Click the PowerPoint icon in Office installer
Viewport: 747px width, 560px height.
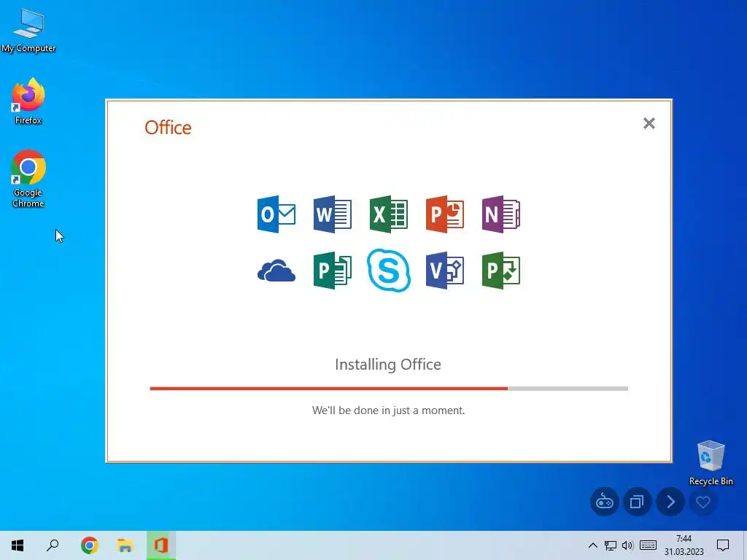(x=445, y=214)
